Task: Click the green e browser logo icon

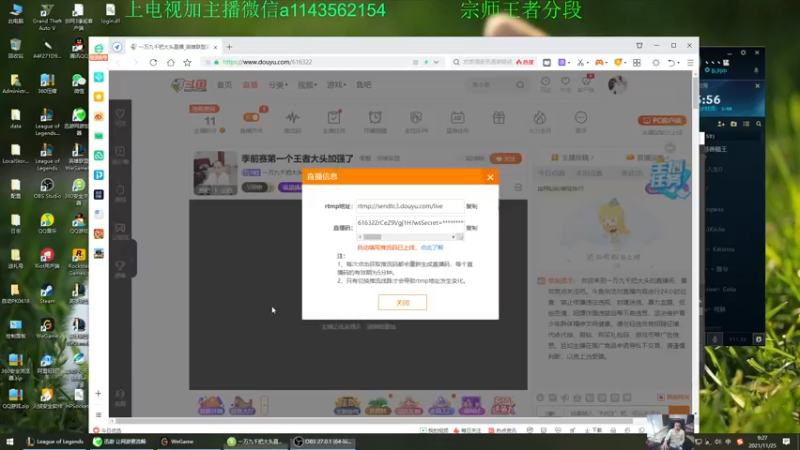Action: 98,48
